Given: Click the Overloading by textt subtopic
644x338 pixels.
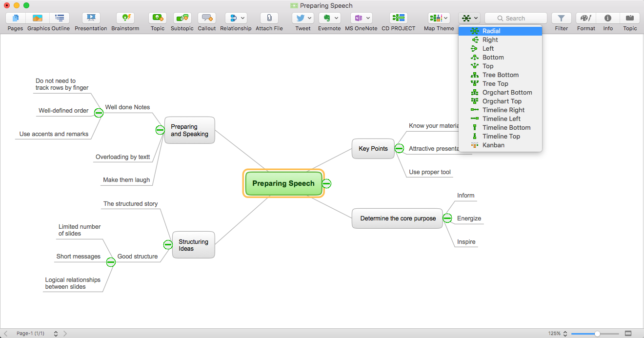Looking at the screenshot, I should coord(123,157).
